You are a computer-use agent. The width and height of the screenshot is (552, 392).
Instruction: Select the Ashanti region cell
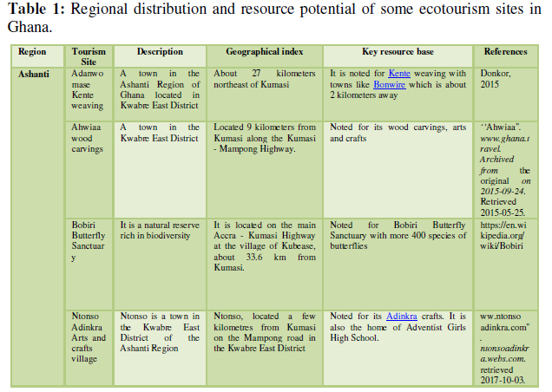[34, 75]
